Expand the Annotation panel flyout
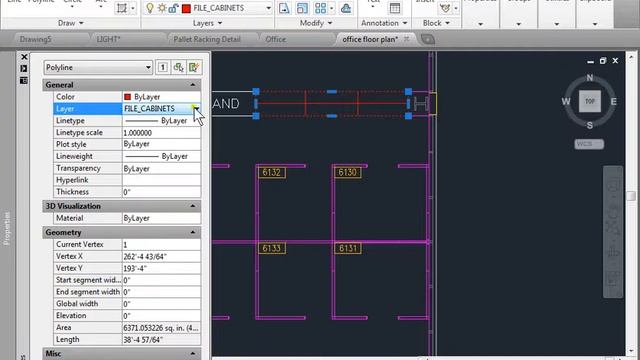640x360 pixels. [384, 23]
